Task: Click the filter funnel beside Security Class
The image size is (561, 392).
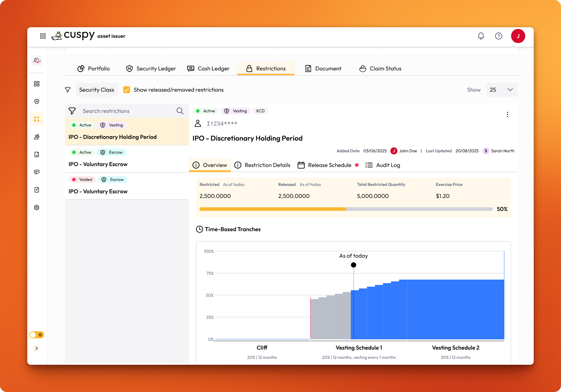Action: coord(68,90)
